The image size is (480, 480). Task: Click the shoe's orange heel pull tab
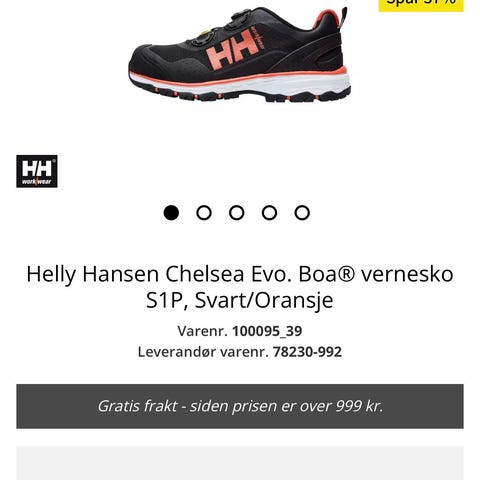tap(344, 17)
